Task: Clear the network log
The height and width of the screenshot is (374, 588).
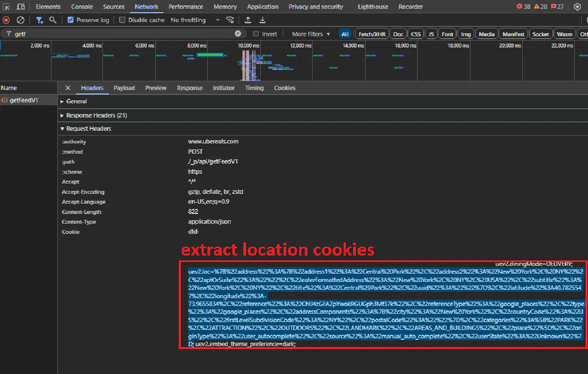Action: 21,20
